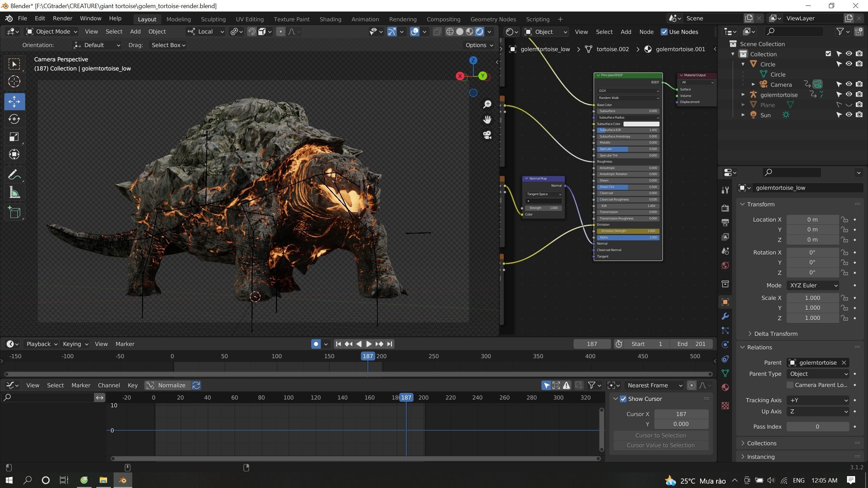Open the Render menu
This screenshot has width=868, height=488.
62,18
